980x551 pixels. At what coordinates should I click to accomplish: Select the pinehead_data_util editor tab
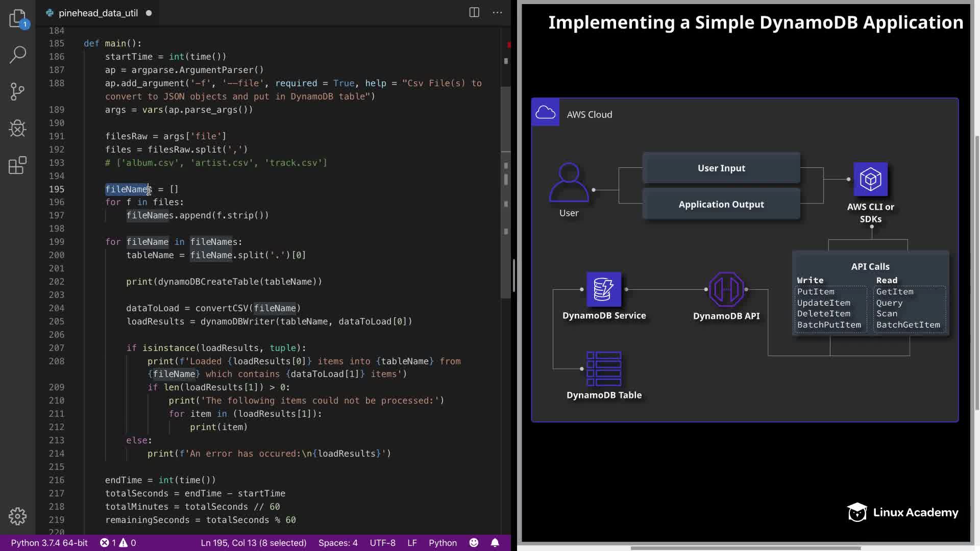pos(98,13)
